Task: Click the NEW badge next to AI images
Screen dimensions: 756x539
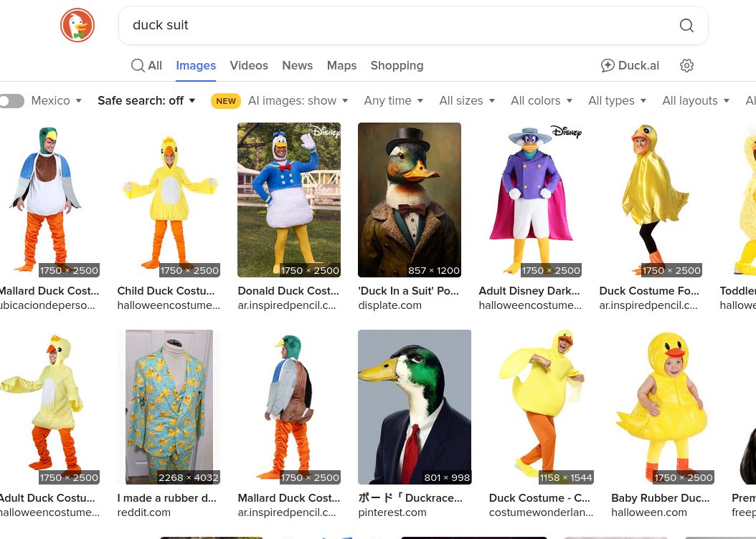Action: pos(226,101)
